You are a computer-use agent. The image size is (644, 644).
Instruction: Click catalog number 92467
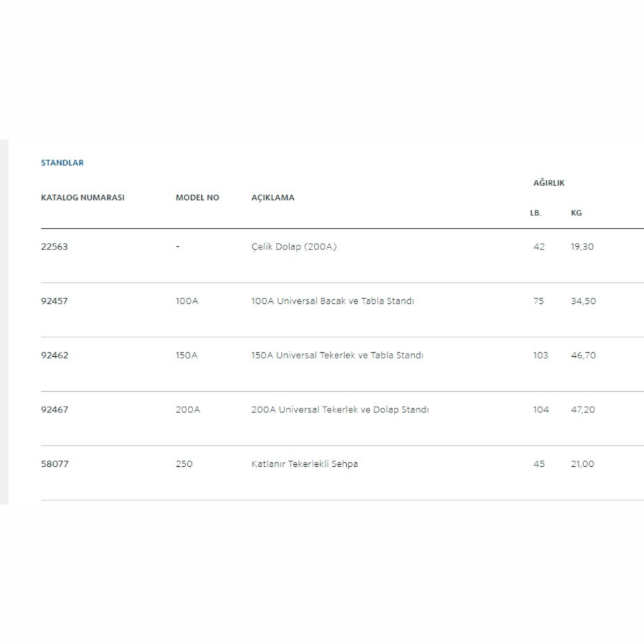pos(54,410)
